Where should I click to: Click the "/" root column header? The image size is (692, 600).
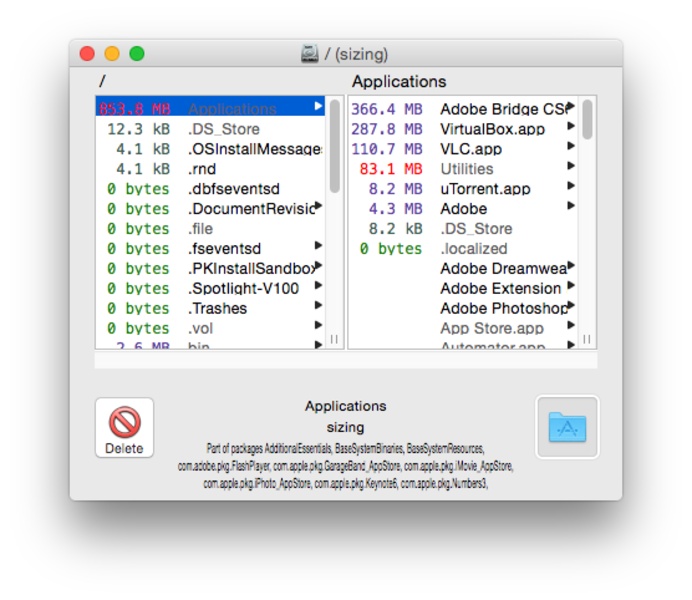(x=102, y=81)
